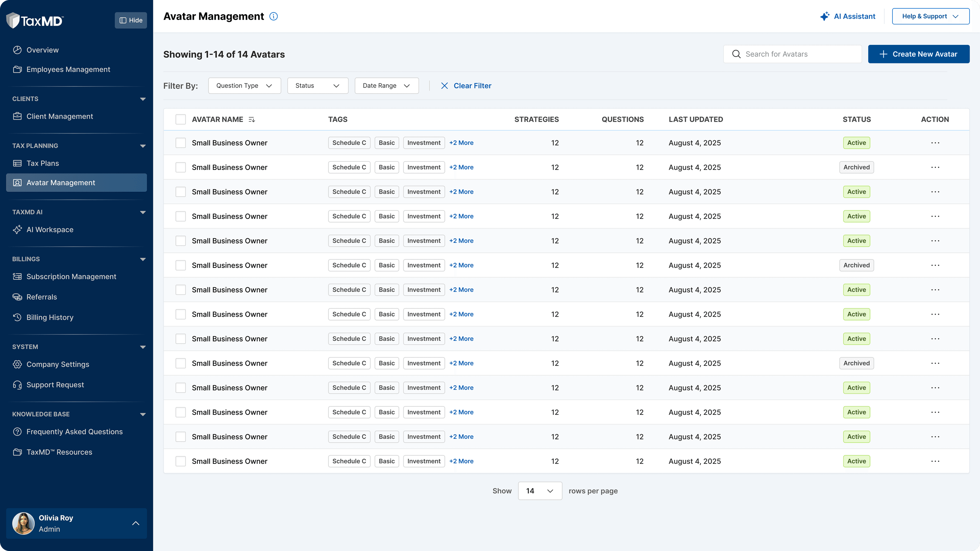Click the magnifier icon in avatar search

pos(736,54)
